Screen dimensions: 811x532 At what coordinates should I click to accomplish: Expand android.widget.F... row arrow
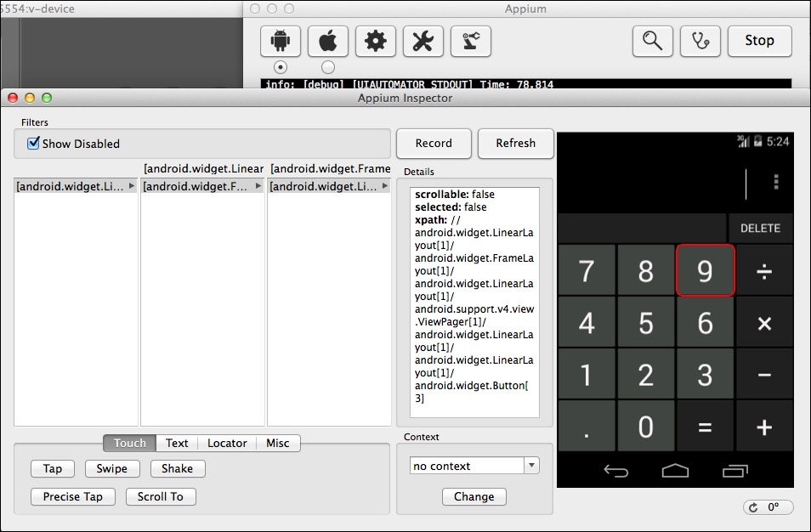pos(258,186)
